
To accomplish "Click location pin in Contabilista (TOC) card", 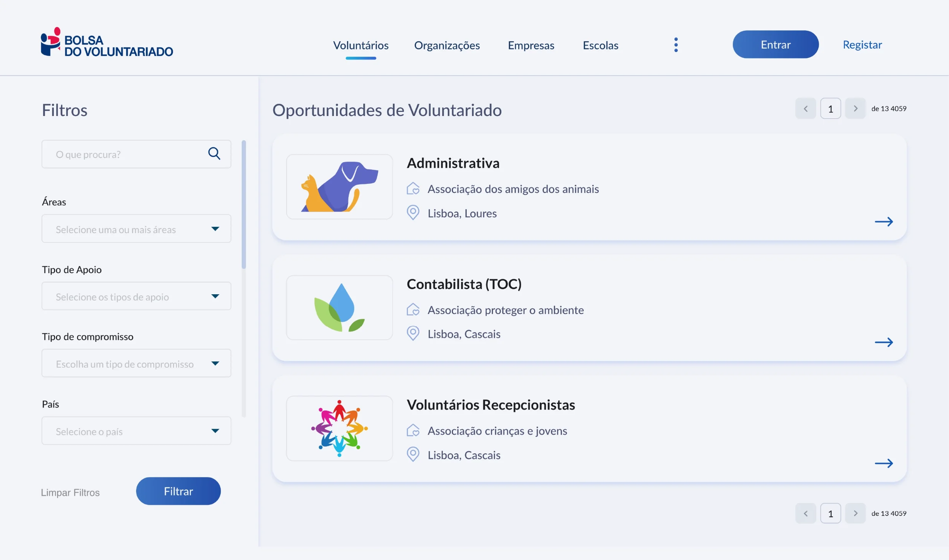I will 413,333.
